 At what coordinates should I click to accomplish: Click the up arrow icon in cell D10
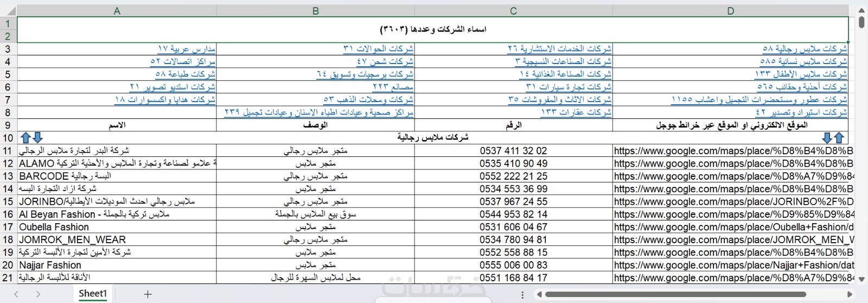pyautogui.click(x=839, y=138)
